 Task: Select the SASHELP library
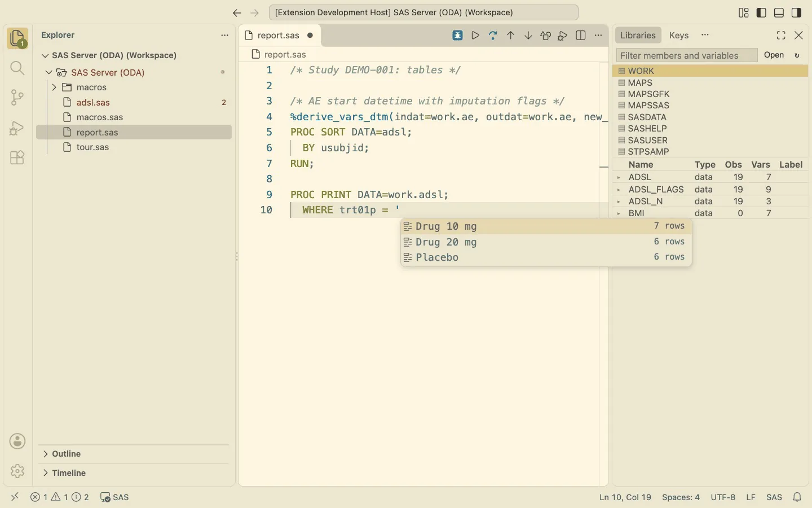point(710,129)
